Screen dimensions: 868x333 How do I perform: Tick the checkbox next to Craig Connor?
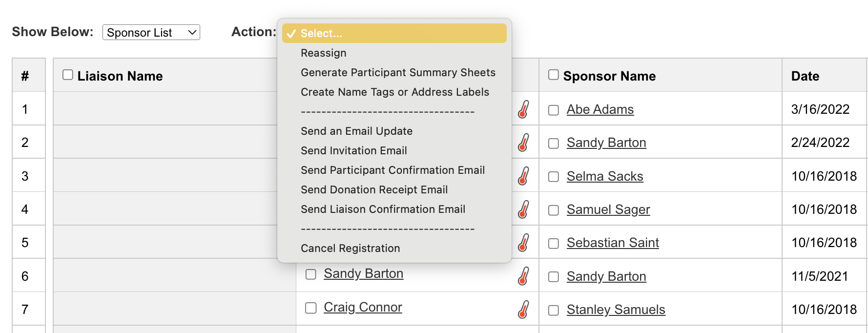point(311,308)
